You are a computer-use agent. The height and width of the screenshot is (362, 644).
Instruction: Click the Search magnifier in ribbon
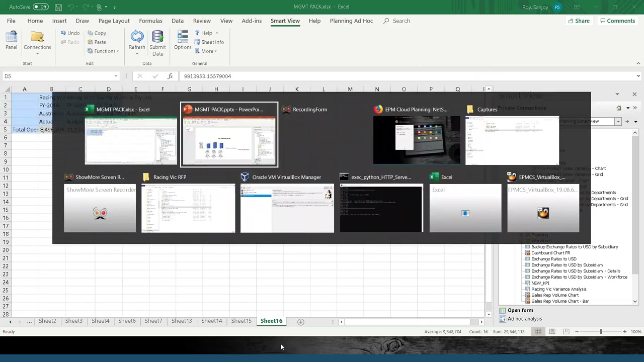point(386,21)
